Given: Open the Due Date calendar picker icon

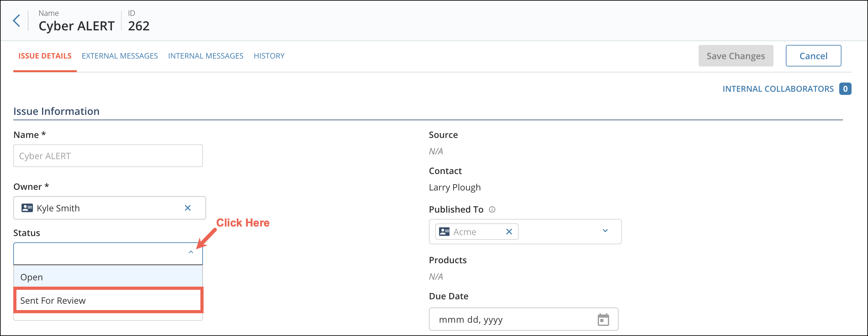Looking at the screenshot, I should click(x=603, y=319).
